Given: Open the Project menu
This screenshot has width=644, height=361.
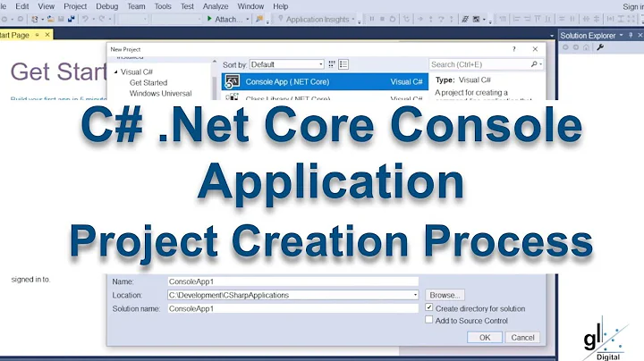Looking at the screenshot, I should 75,6.
